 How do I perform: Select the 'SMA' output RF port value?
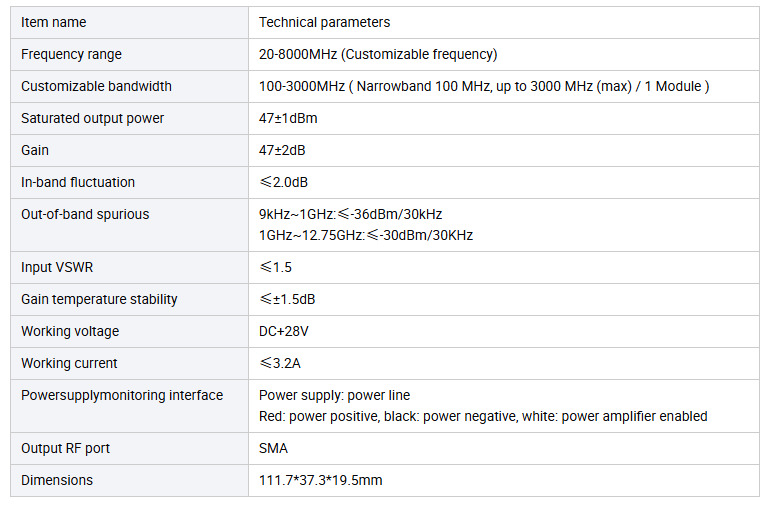(273, 448)
